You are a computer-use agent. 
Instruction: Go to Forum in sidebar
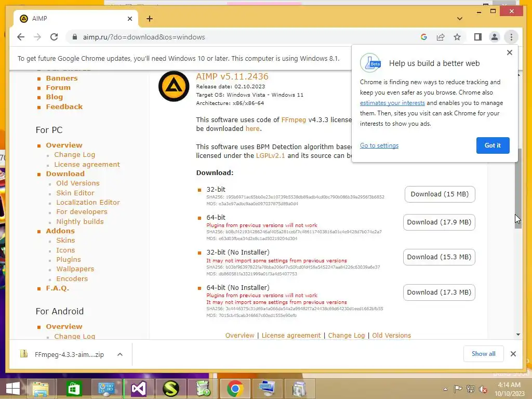pyautogui.click(x=58, y=87)
